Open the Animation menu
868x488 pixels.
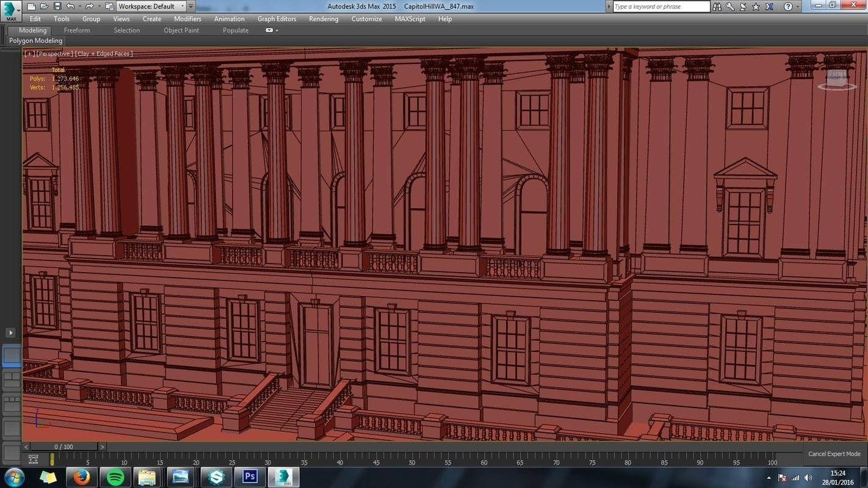pos(230,19)
